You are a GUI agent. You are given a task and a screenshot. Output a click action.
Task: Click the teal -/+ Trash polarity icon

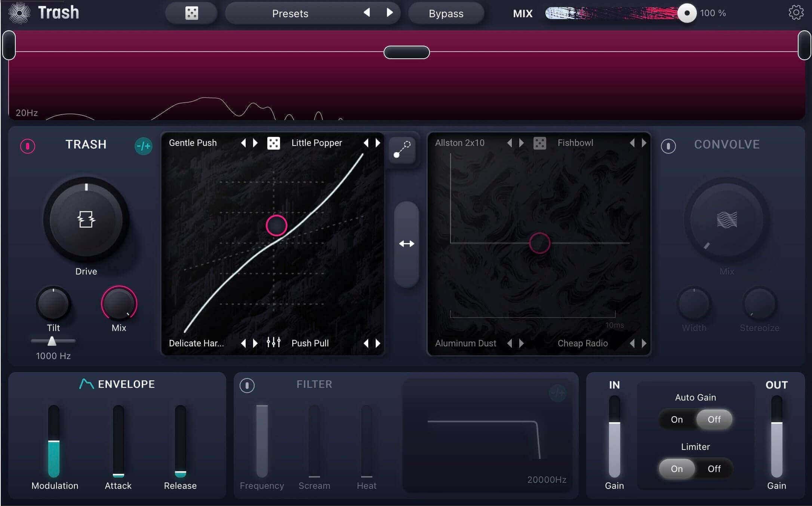(143, 146)
